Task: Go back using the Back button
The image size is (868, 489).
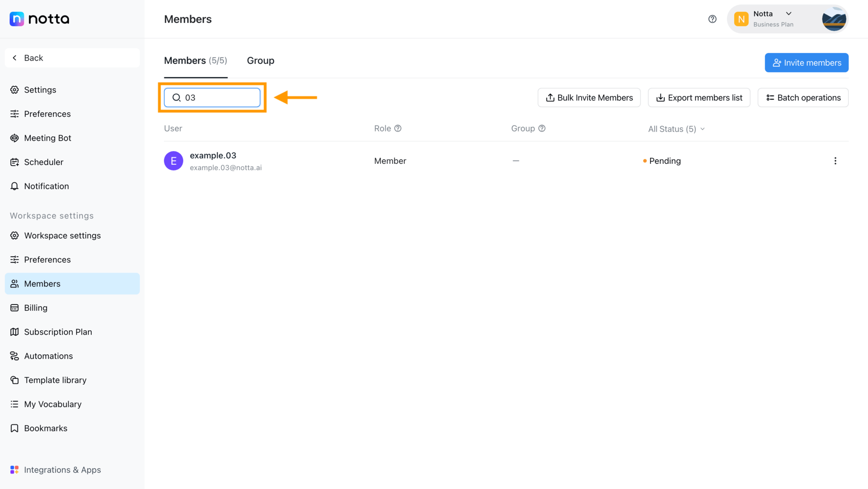Action: point(72,58)
